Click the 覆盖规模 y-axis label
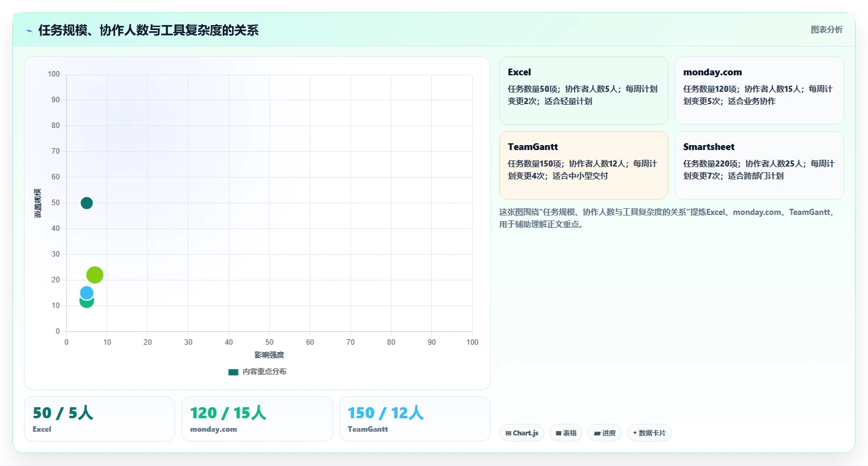868x466 pixels. [x=38, y=203]
